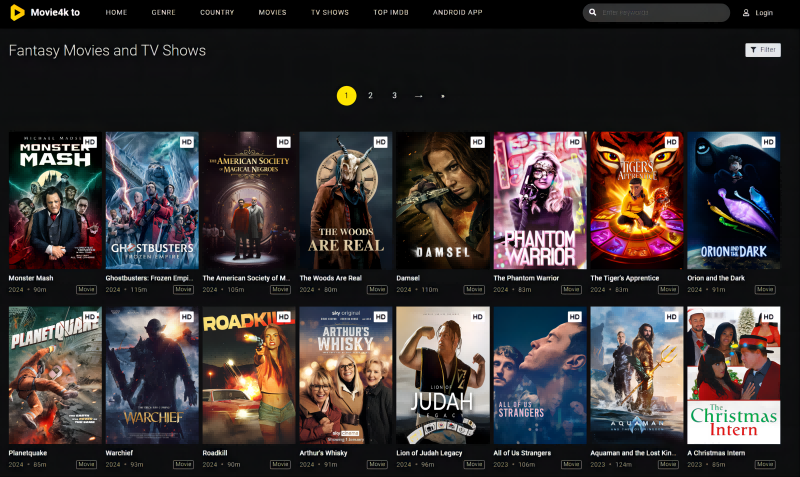Viewport: 800px width, 477px height.
Task: Open The Phantom Warrior poster
Action: click(540, 200)
